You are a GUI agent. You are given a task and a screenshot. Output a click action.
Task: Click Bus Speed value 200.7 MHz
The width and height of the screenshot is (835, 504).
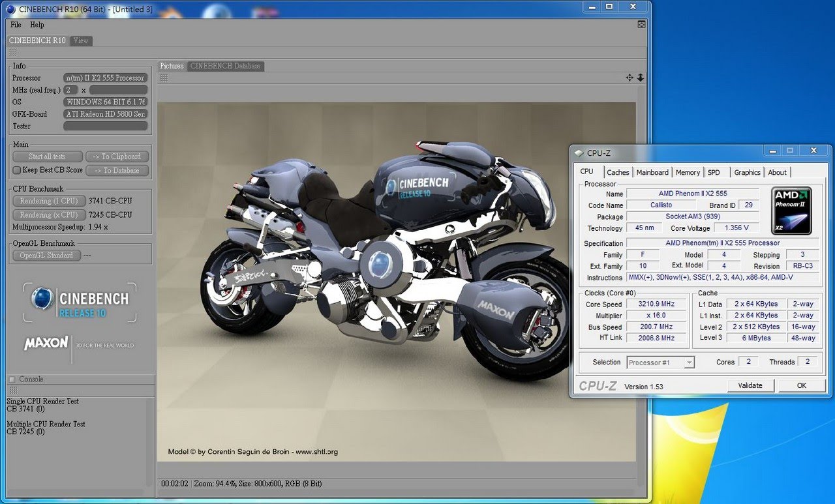coord(656,327)
